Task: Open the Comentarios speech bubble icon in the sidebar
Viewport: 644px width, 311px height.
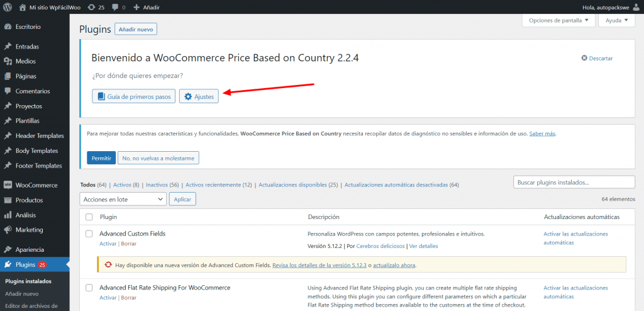Action: pyautogui.click(x=8, y=91)
